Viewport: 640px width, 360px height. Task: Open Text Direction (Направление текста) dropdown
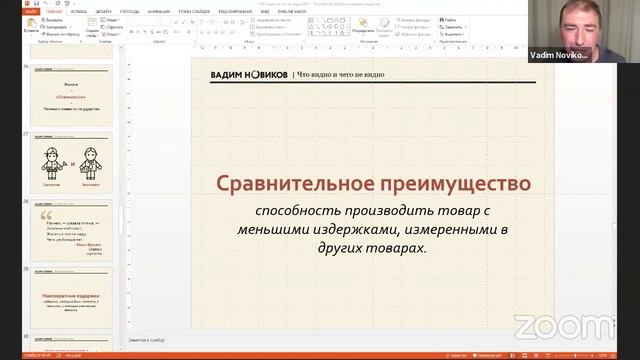tap(272, 20)
